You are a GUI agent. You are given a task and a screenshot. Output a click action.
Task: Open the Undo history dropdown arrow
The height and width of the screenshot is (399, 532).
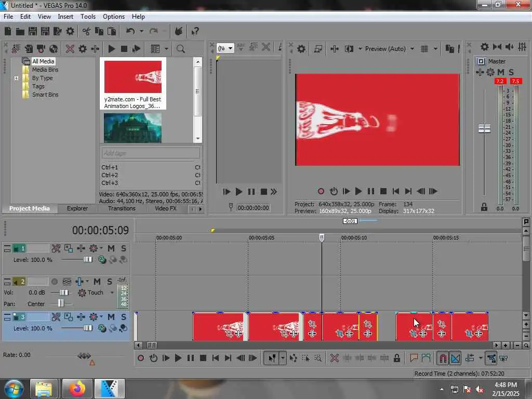[141, 32]
